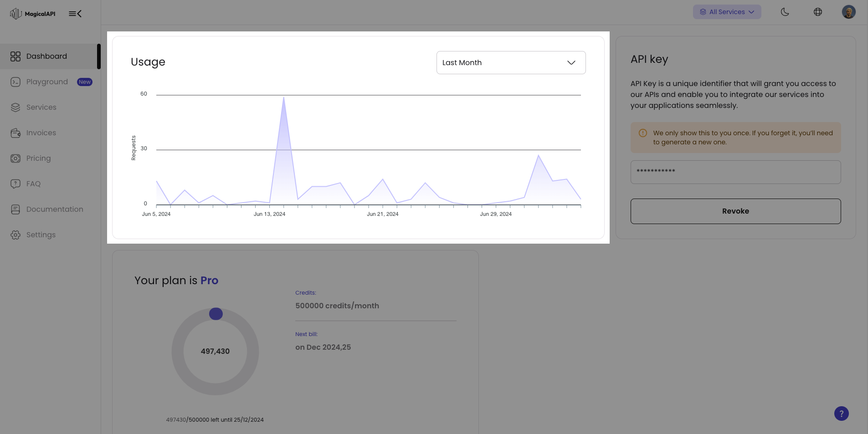Click the Documentation page icon

click(x=15, y=209)
